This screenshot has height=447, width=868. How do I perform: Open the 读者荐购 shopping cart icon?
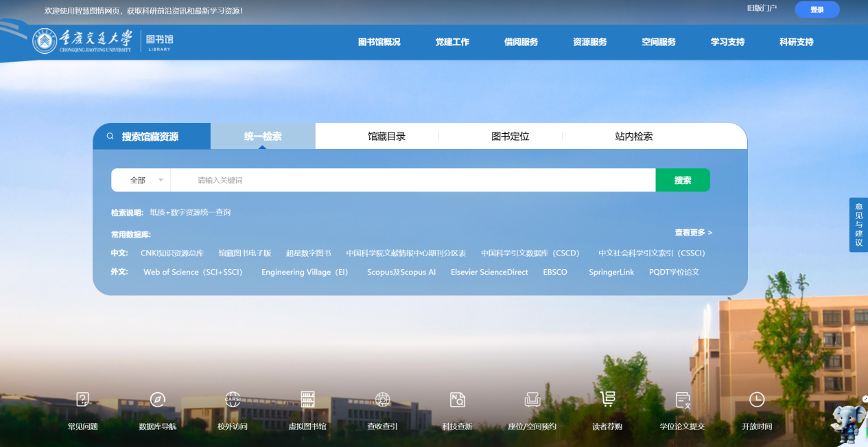(607, 400)
